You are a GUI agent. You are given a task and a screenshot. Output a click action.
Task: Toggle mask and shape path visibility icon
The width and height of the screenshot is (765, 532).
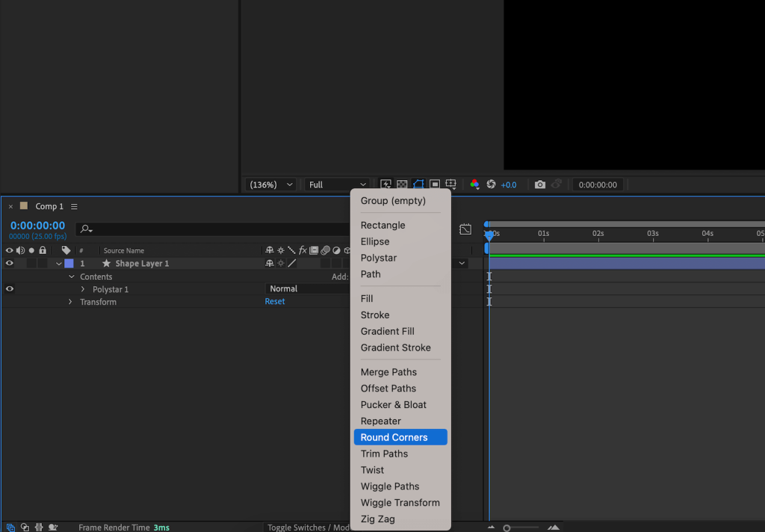point(418,185)
